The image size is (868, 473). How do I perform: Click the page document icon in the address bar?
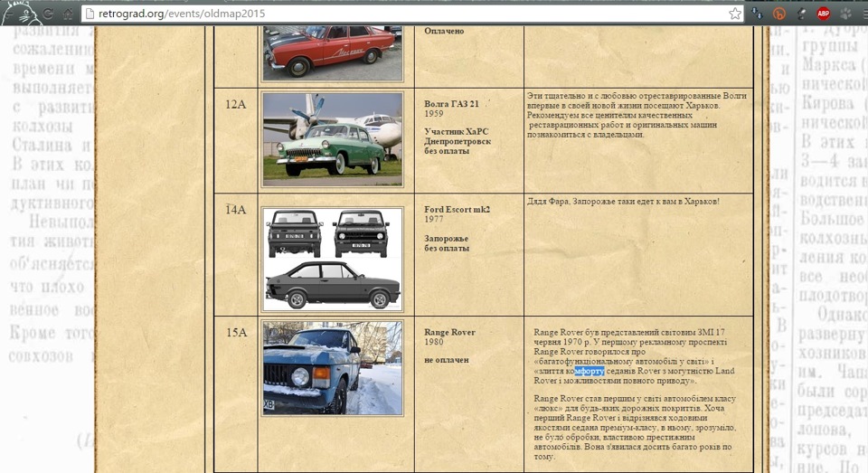point(90,14)
